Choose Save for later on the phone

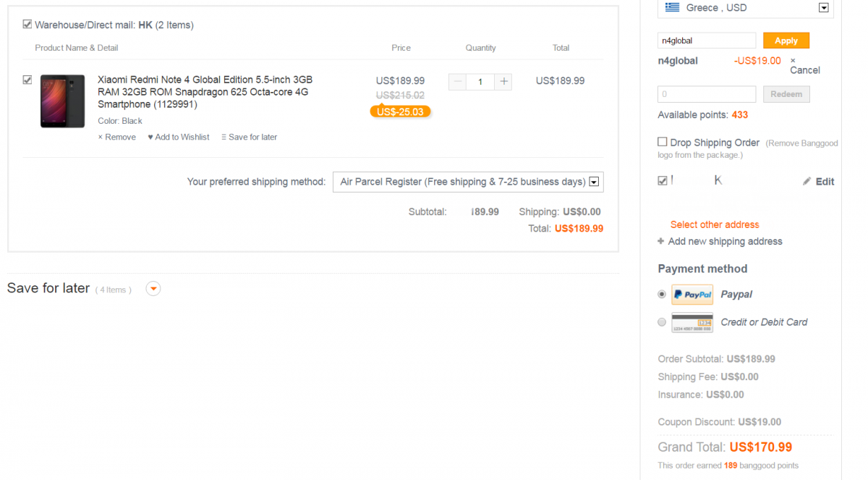(x=250, y=137)
